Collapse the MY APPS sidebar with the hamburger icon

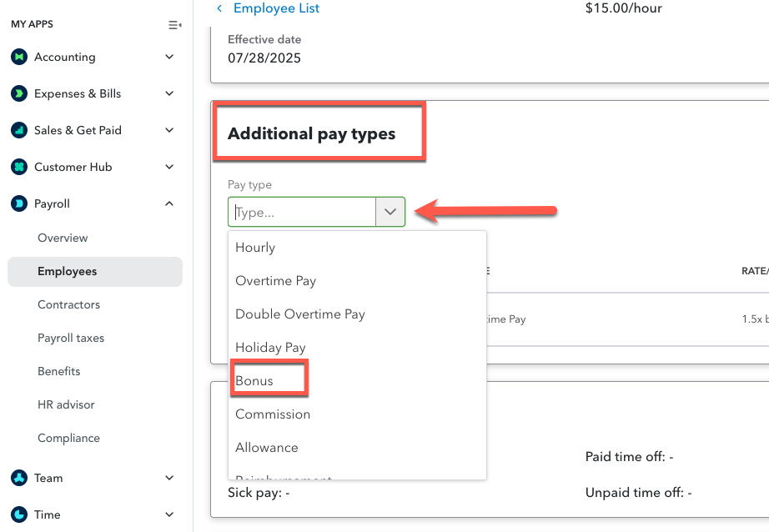coord(174,25)
